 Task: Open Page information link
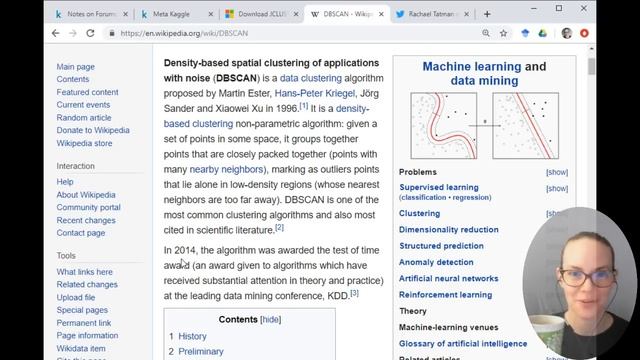87,336
